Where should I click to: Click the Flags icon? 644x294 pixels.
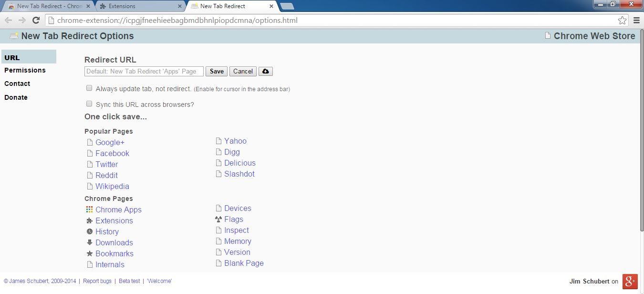[x=218, y=219]
